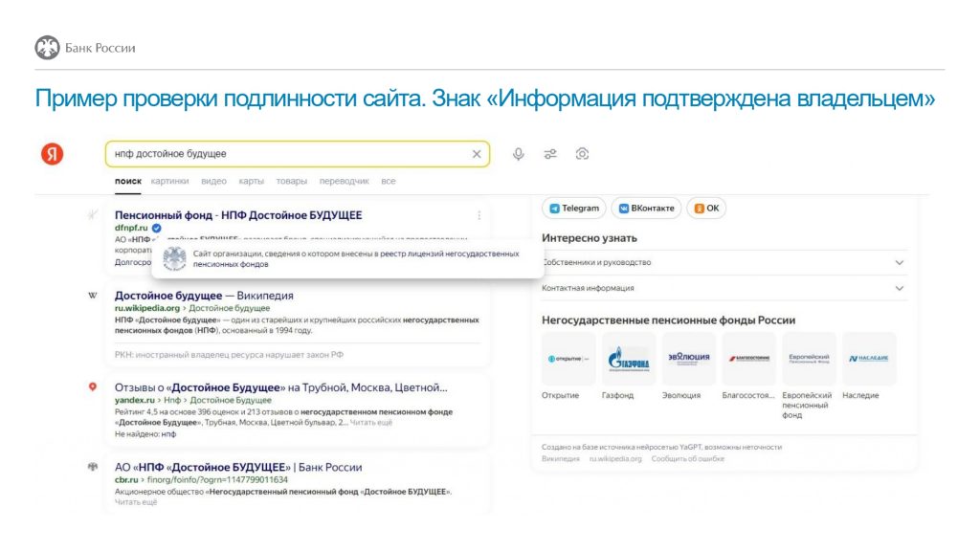Open «Европейский пенсионный фонд» thumbnail
Image resolution: width=980 pixels, height=551 pixels.
809,359
